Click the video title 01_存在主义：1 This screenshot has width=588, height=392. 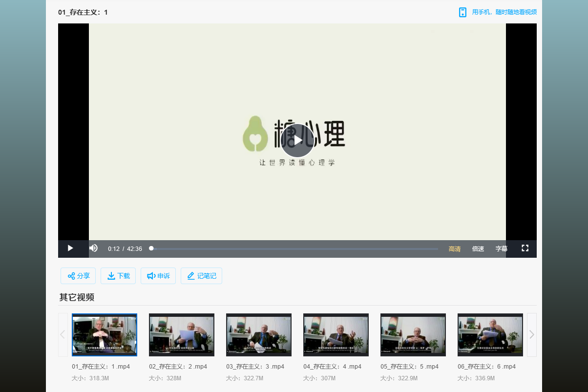[x=83, y=12]
